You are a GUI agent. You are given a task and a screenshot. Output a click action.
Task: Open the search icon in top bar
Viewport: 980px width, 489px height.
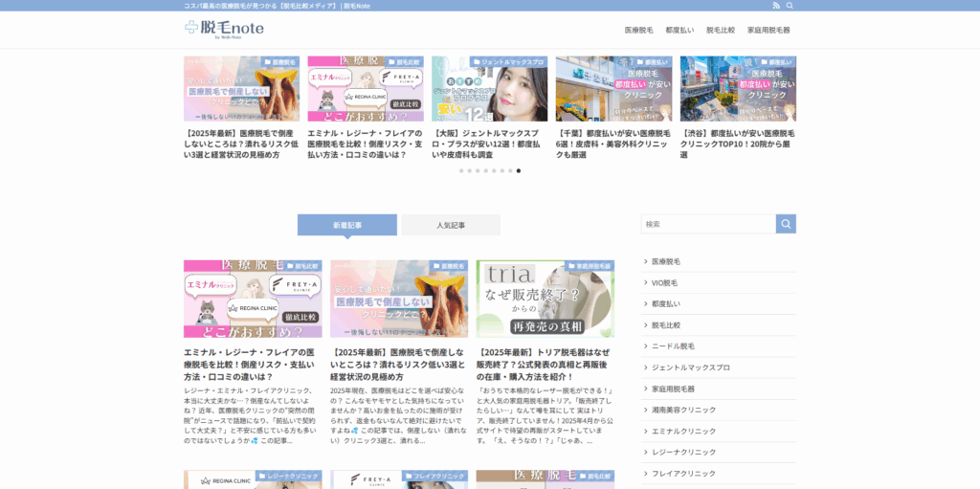point(790,6)
